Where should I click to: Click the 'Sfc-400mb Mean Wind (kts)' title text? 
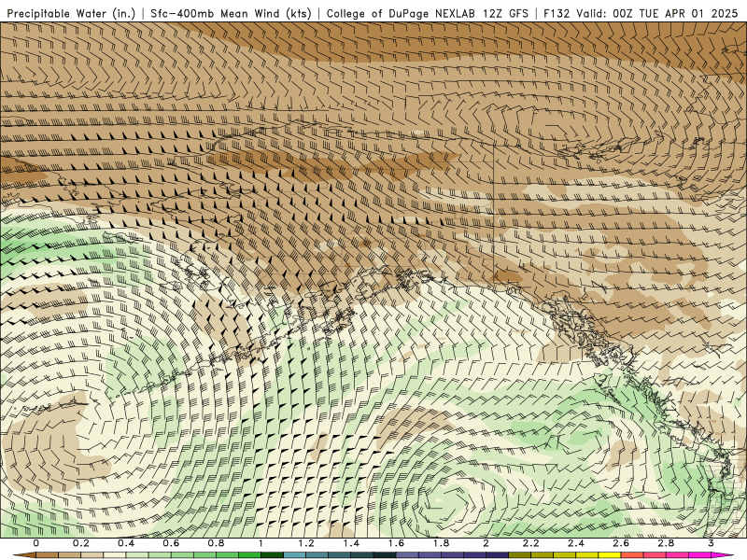click(231, 13)
